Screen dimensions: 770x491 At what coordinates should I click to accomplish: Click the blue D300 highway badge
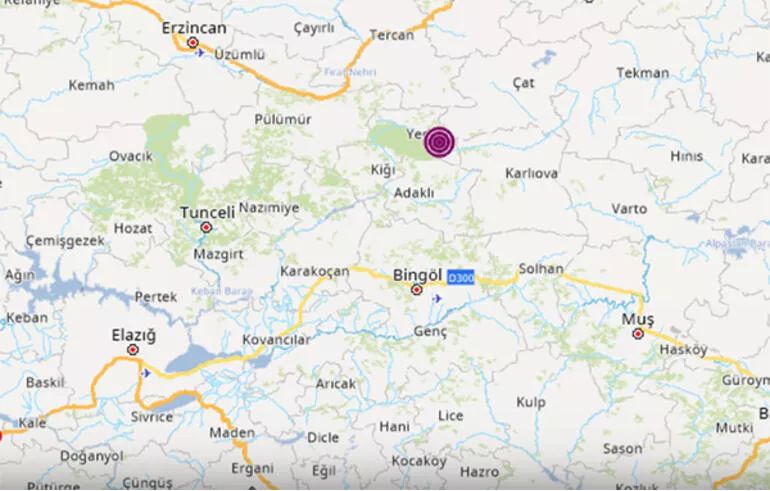461,278
